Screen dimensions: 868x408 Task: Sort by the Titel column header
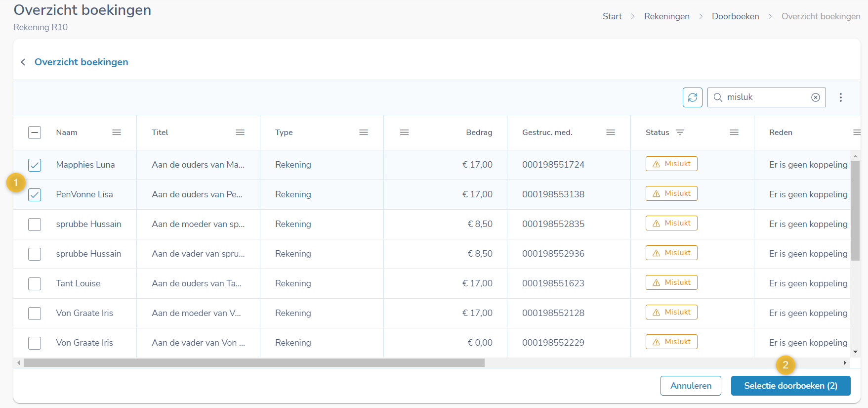coord(160,133)
